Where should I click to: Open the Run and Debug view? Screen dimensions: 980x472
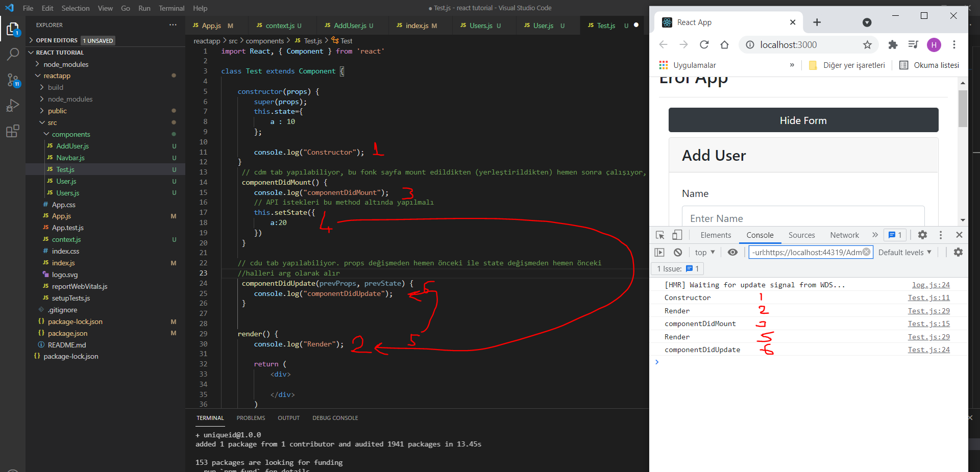coord(13,106)
